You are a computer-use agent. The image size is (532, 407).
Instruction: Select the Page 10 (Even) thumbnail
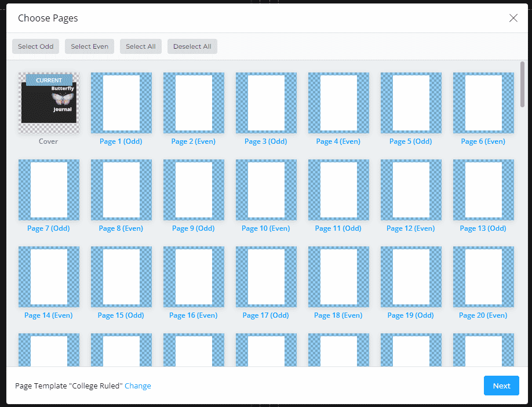pyautogui.click(x=267, y=190)
